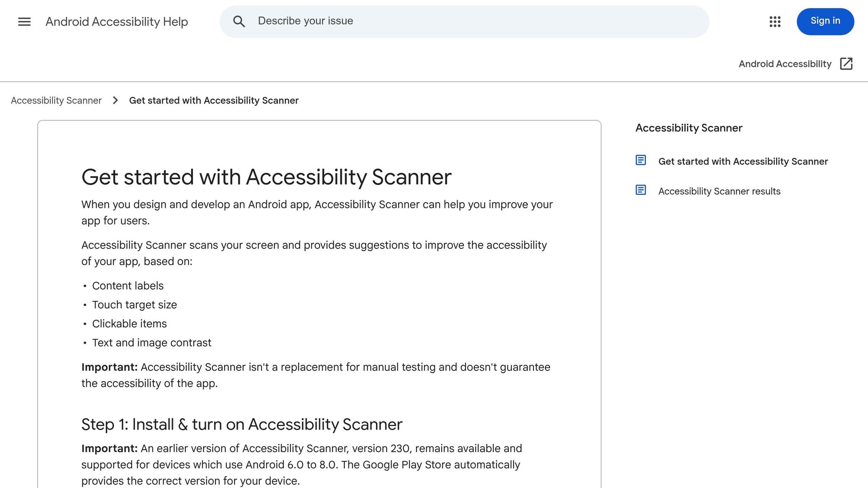Open Get started with Accessibility Scanner sidebar link
This screenshot has width=868, height=488.
[x=743, y=161]
